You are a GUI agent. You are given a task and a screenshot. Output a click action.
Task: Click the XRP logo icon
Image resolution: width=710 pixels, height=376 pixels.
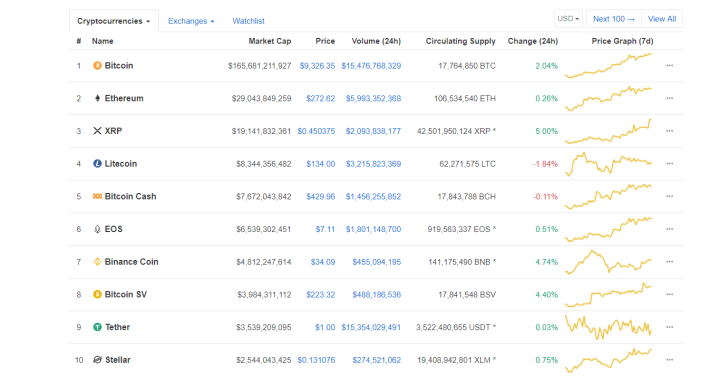tap(97, 131)
